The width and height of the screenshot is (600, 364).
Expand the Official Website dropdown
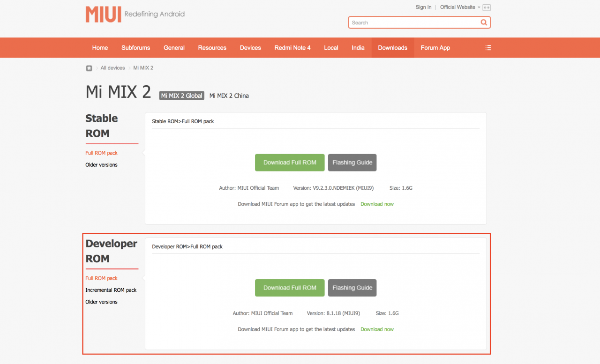pos(460,7)
